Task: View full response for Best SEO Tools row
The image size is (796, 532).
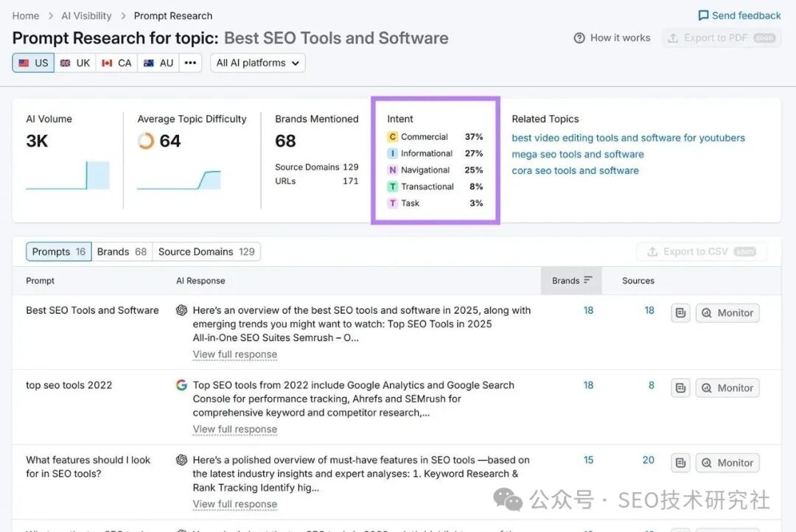Action: click(235, 354)
